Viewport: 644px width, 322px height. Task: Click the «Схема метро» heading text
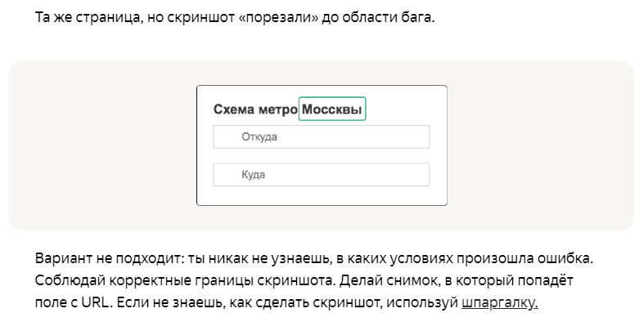[x=255, y=110]
